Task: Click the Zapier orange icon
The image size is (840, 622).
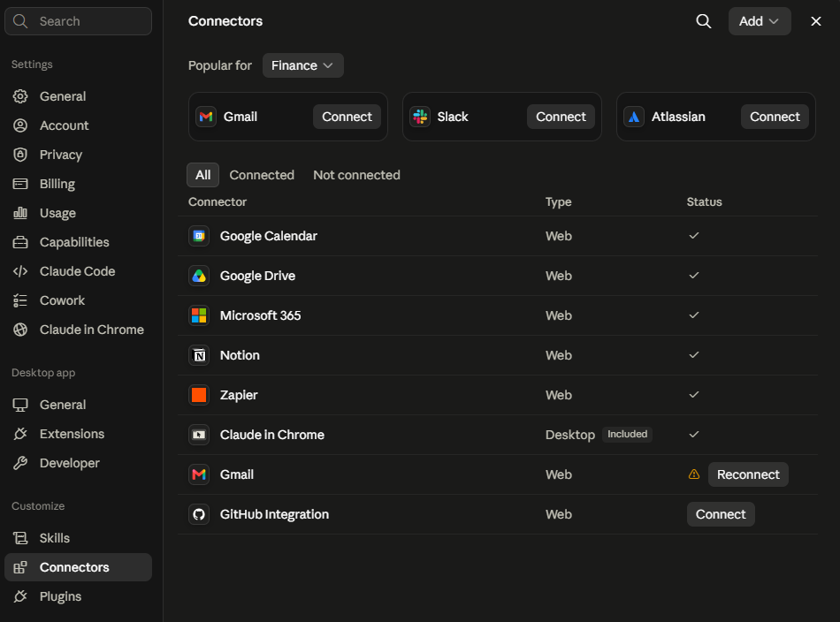Action: [x=199, y=395]
